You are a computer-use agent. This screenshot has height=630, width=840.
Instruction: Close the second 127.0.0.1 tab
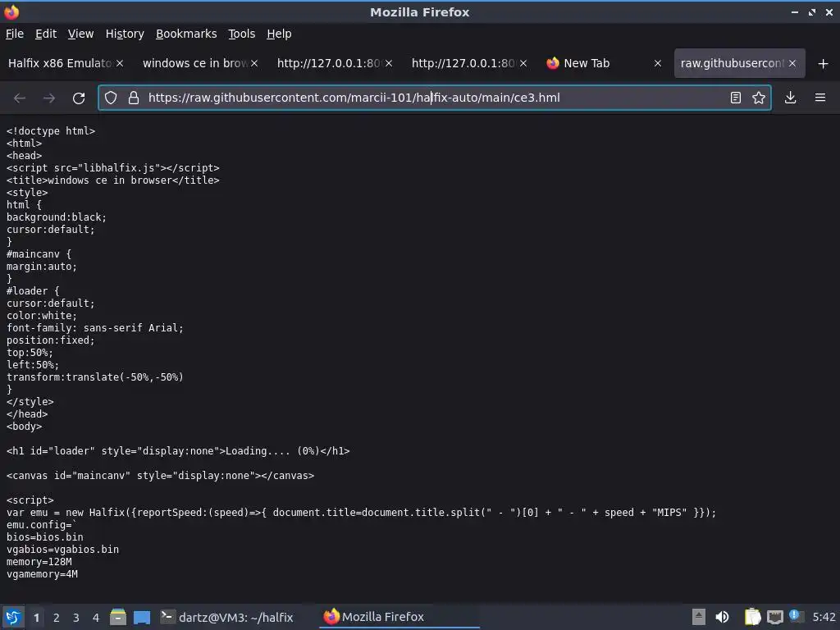pyautogui.click(x=523, y=63)
